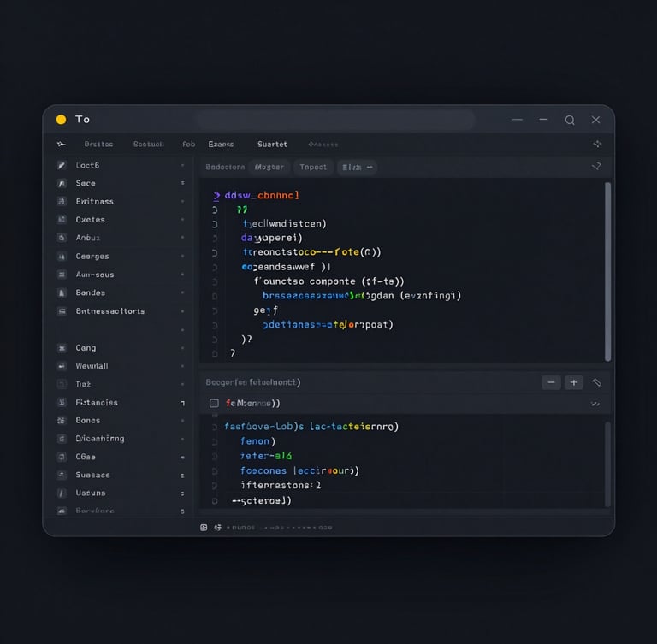Click the icon beside the Dricanhirng row
657x644 pixels.
pyautogui.click(x=62, y=439)
